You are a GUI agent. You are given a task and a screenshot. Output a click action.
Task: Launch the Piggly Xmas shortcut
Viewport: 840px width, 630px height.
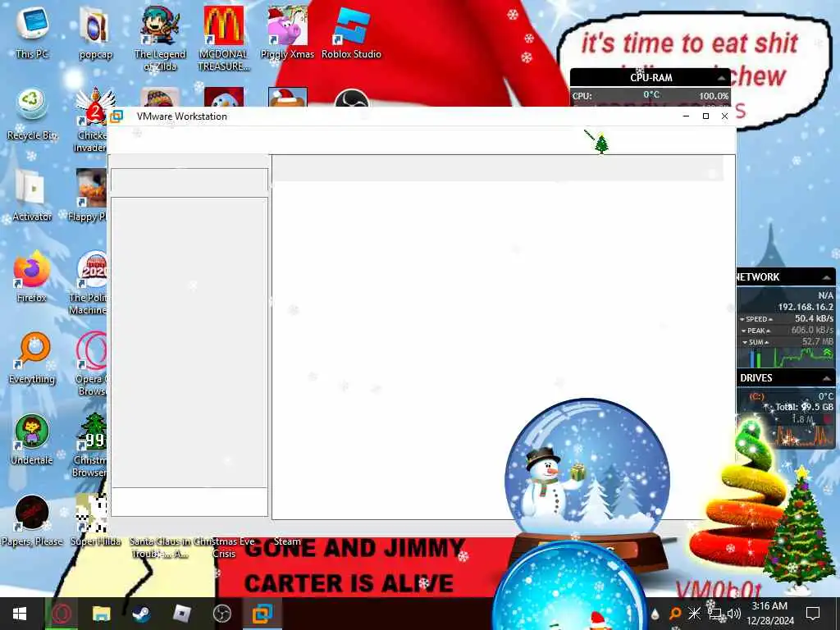pyautogui.click(x=287, y=31)
